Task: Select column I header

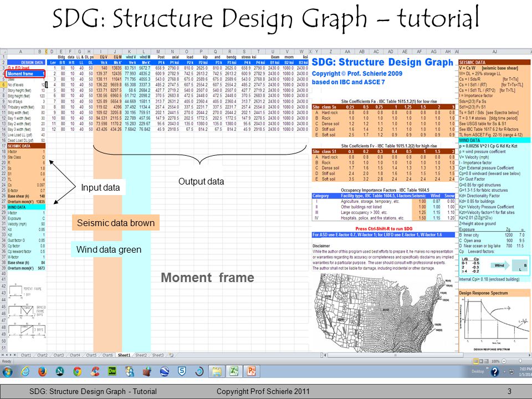Action: 100,52
